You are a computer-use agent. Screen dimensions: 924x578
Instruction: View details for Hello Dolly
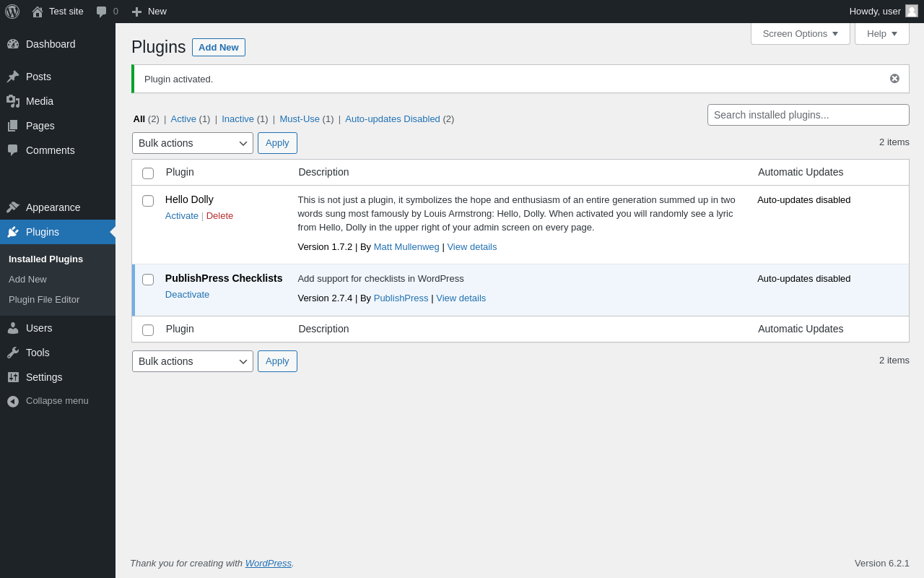(x=472, y=247)
